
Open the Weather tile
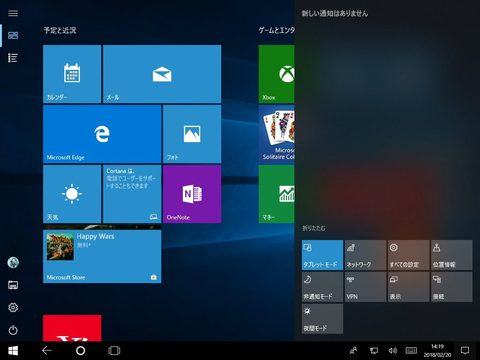pyautogui.click(x=72, y=194)
